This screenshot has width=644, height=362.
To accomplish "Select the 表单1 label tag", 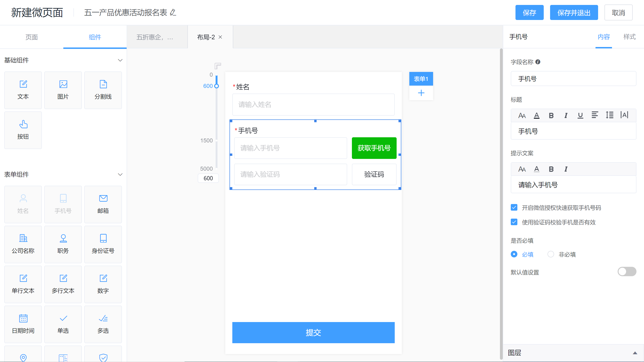I will [x=421, y=79].
